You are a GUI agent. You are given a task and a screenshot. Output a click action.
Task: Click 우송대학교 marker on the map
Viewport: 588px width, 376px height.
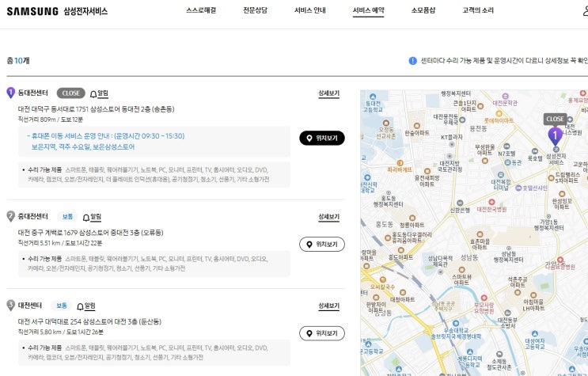pyautogui.click(x=456, y=324)
